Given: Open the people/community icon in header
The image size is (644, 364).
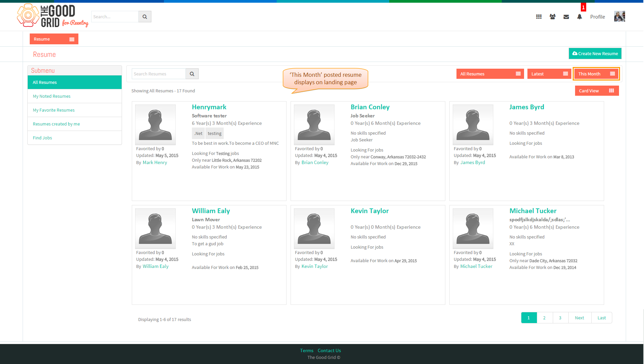Looking at the screenshot, I should [552, 17].
